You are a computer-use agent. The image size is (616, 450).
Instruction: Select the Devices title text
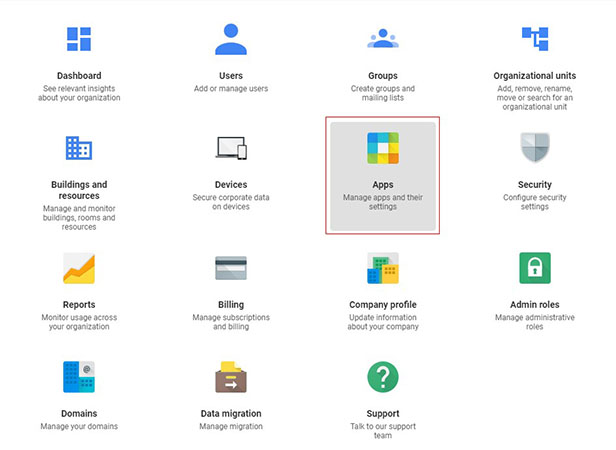click(231, 184)
